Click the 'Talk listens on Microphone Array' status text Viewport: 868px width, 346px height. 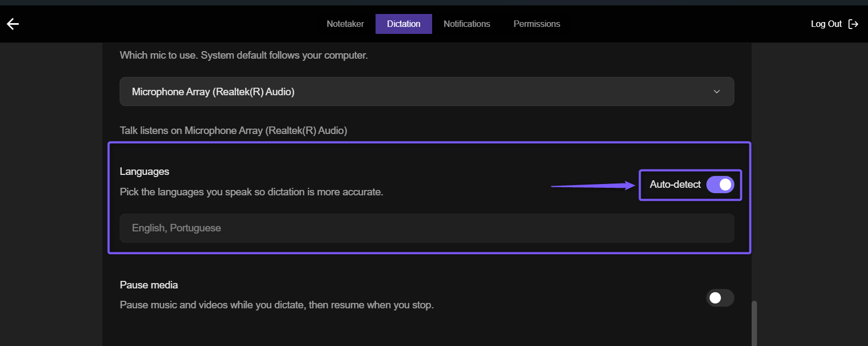233,130
